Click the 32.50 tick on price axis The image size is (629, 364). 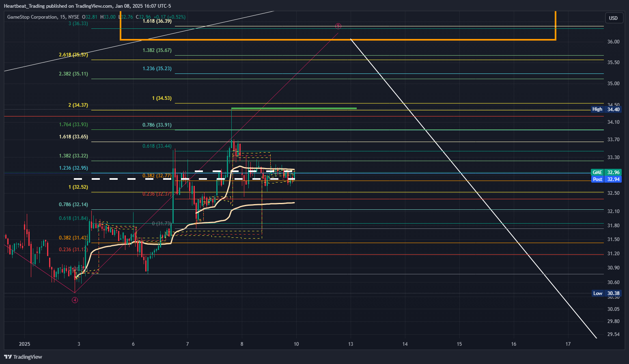pyautogui.click(x=613, y=193)
